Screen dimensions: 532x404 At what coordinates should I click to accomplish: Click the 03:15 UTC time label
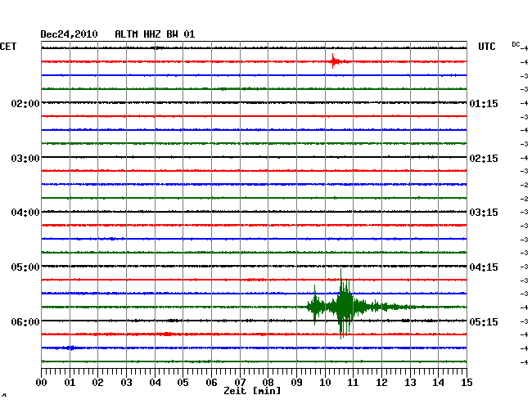coord(484,213)
